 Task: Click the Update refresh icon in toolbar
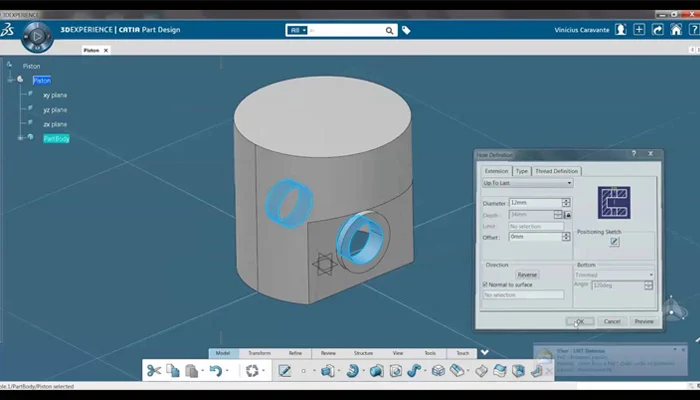252,370
